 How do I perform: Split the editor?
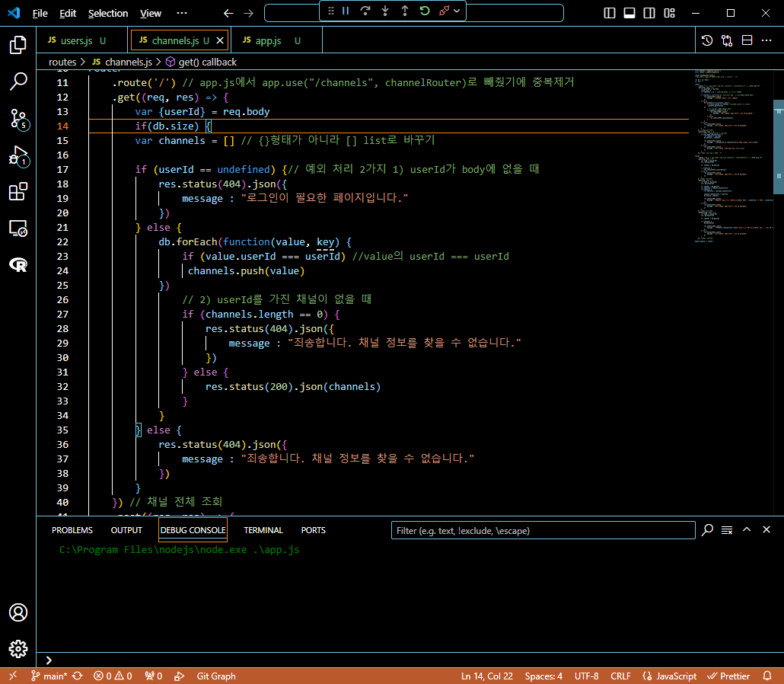coord(747,40)
